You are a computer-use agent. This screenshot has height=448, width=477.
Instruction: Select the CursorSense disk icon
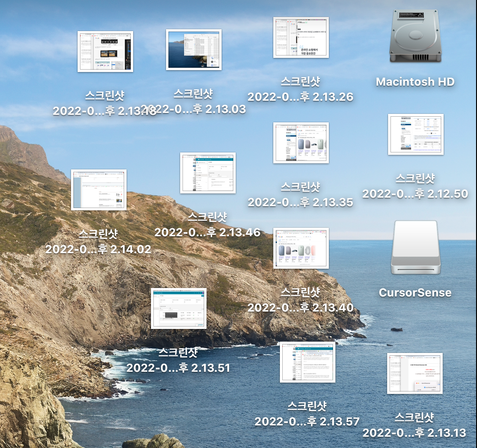click(x=415, y=248)
